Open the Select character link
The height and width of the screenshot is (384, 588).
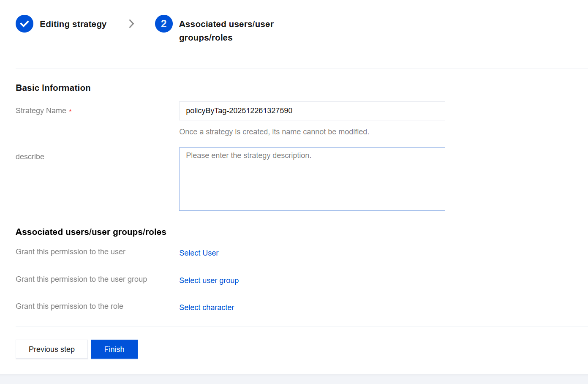pyautogui.click(x=207, y=308)
